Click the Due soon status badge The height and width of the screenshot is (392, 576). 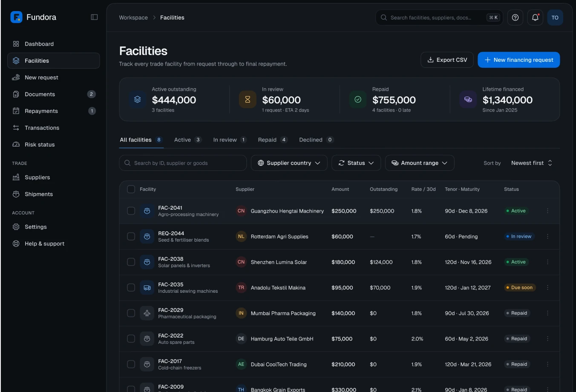pyautogui.click(x=519, y=288)
